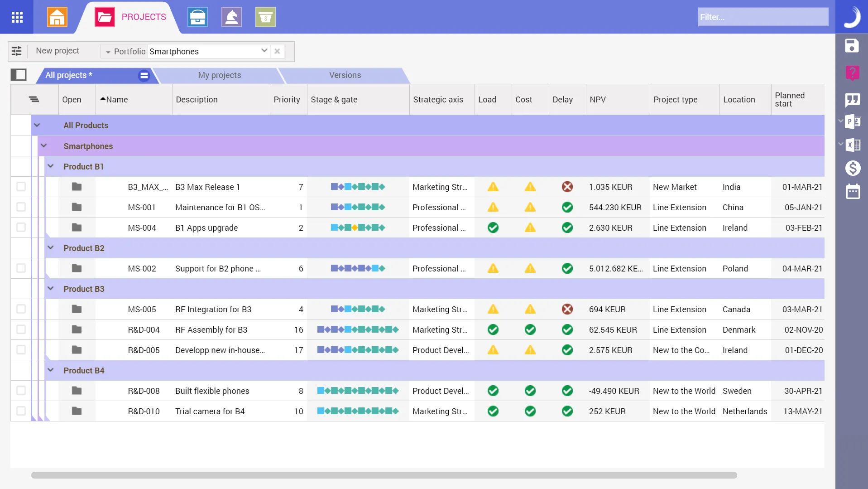Switch to the My projects tab
This screenshot has height=489, width=868.
tap(219, 75)
